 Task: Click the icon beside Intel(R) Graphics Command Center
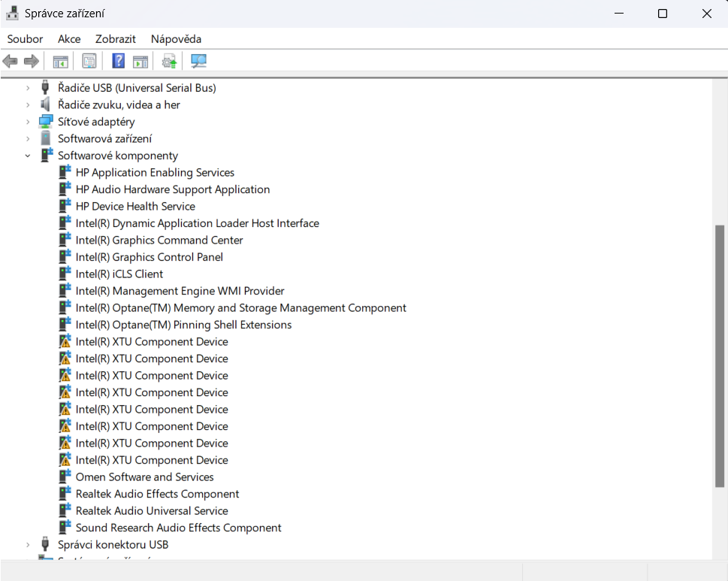[x=65, y=240]
